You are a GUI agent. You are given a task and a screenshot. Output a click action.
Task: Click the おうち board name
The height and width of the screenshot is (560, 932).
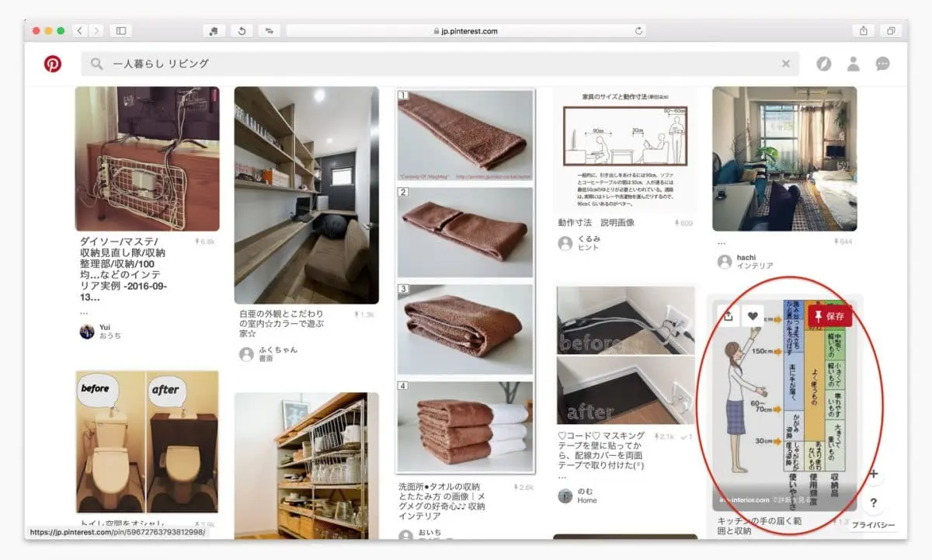click(x=110, y=336)
